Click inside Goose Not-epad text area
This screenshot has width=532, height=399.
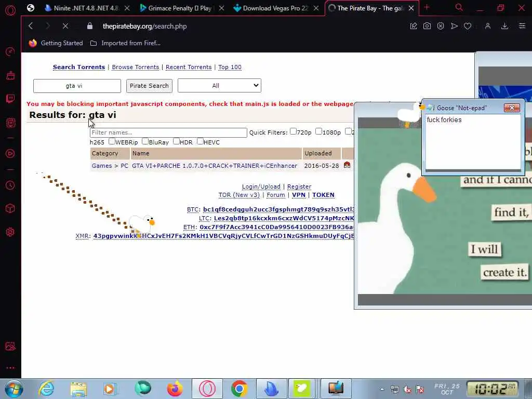[473, 141]
